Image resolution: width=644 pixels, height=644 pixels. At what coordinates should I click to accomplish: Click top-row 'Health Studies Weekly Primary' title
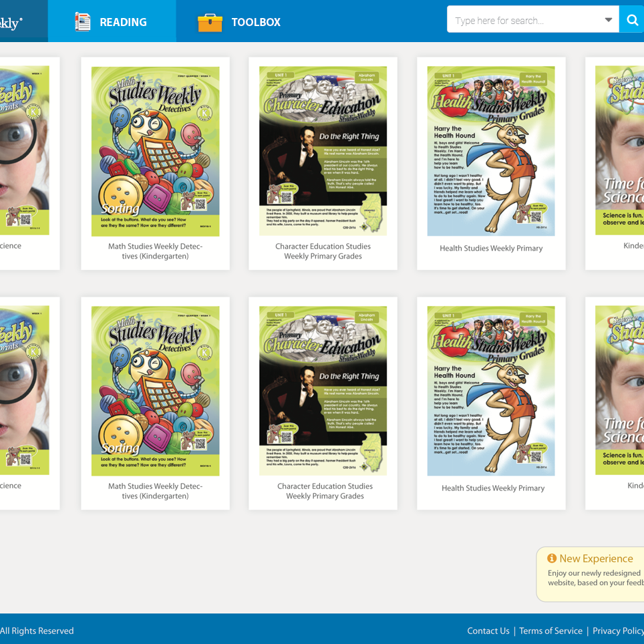(x=491, y=249)
